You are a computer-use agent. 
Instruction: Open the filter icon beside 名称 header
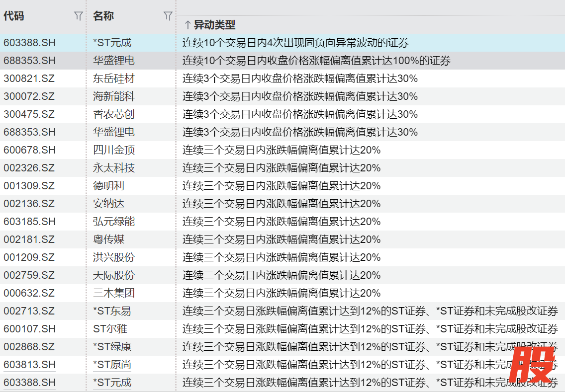168,16
